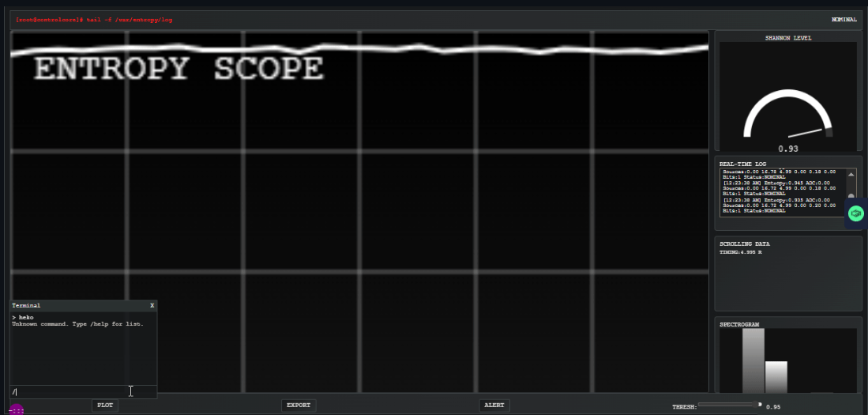Click the tall spectrogram bar
This screenshot has height=415, width=868.
pos(753,360)
